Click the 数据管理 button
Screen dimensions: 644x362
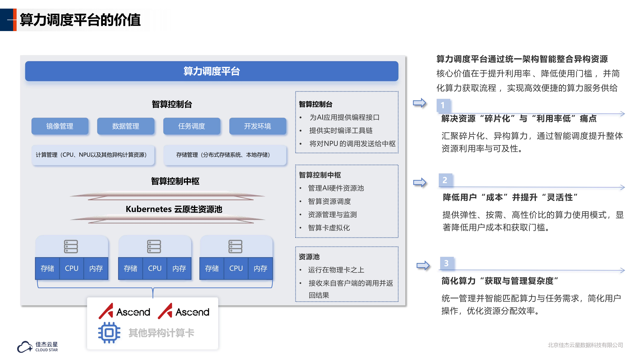coord(126,126)
